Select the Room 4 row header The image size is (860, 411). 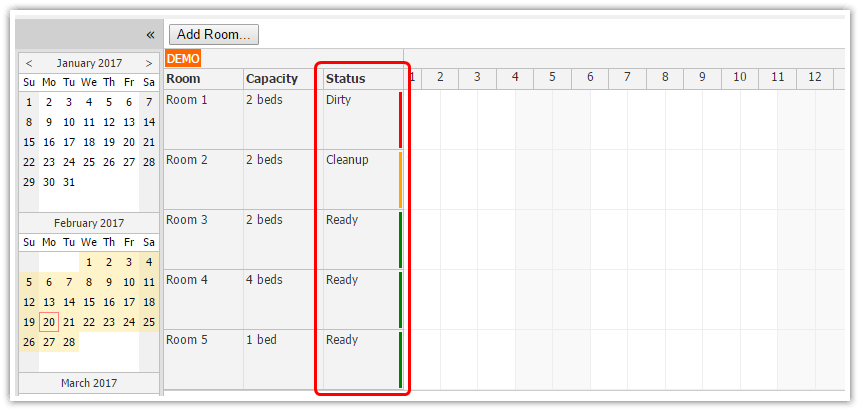point(187,280)
